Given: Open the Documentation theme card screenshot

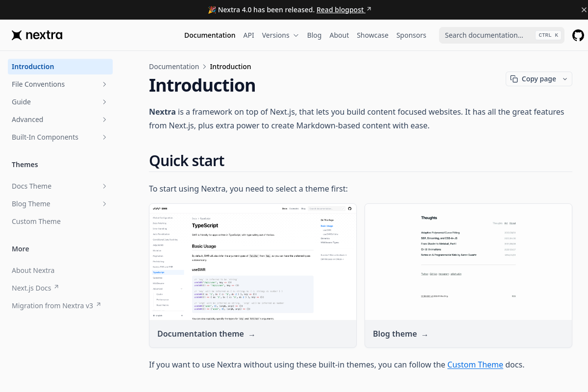Looking at the screenshot, I should [253, 262].
